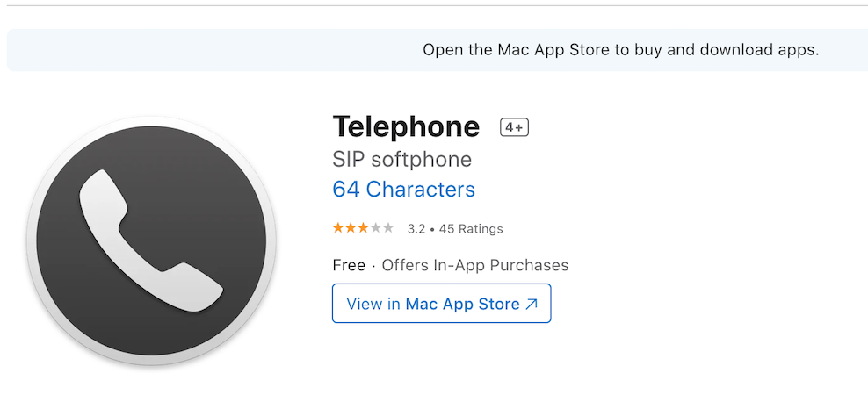Click the white handset glyph inside the icon
The width and height of the screenshot is (868, 402).
[151, 241]
